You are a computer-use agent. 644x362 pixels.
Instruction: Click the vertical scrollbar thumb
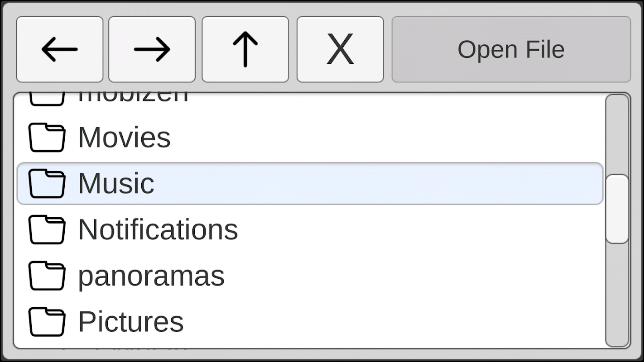(617, 209)
